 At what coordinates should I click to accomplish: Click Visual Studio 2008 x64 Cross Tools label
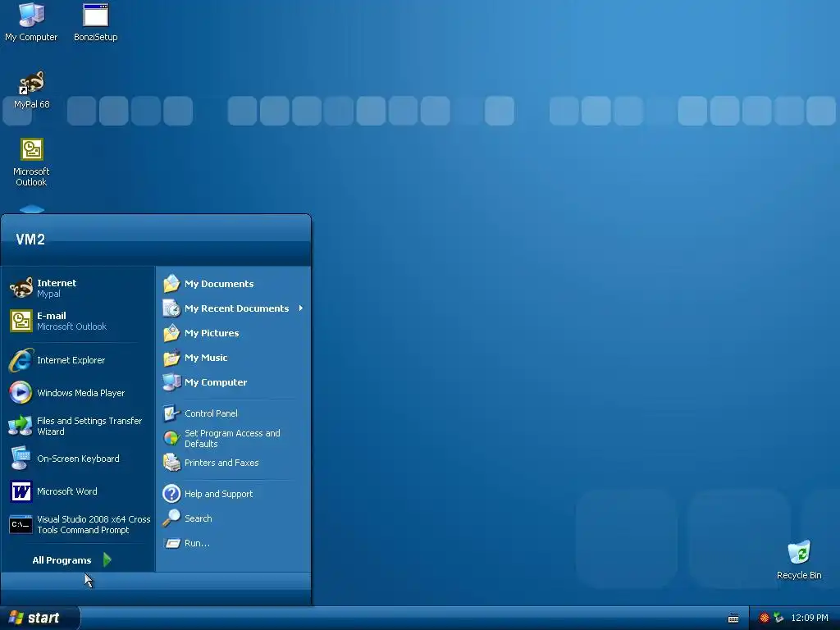click(94, 524)
